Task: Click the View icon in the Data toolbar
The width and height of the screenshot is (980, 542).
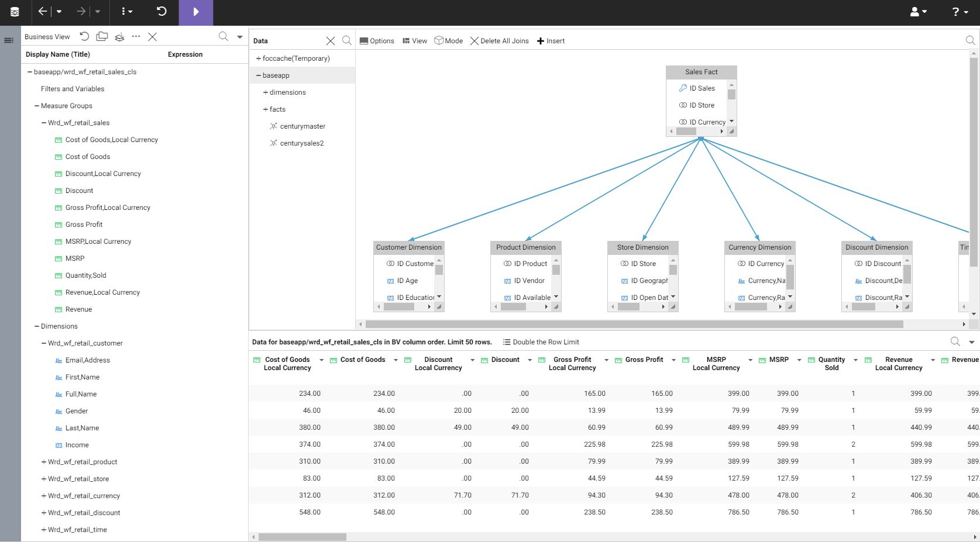Action: [415, 40]
